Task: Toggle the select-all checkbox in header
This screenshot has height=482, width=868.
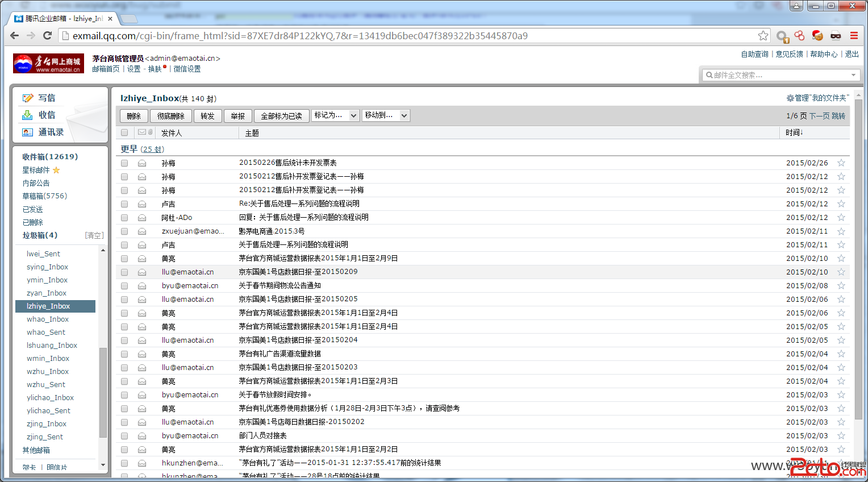Action: point(124,132)
